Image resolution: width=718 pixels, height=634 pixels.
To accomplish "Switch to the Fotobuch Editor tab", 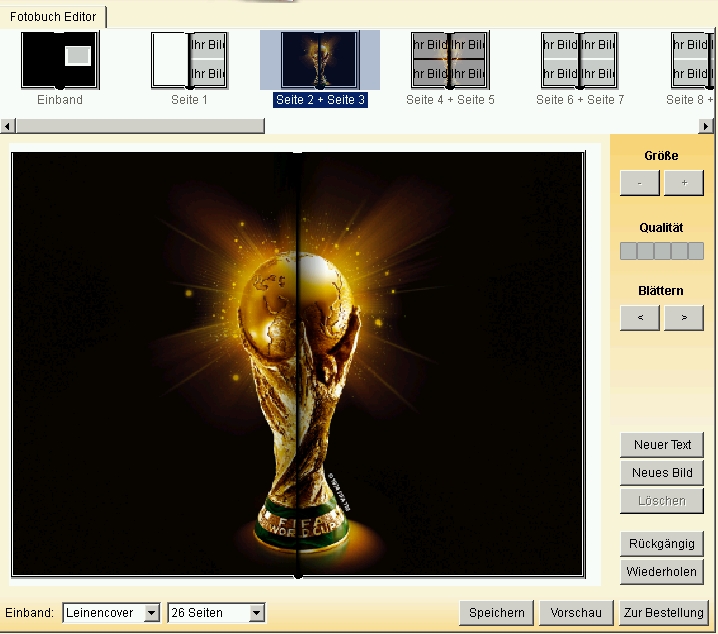I will (53, 16).
